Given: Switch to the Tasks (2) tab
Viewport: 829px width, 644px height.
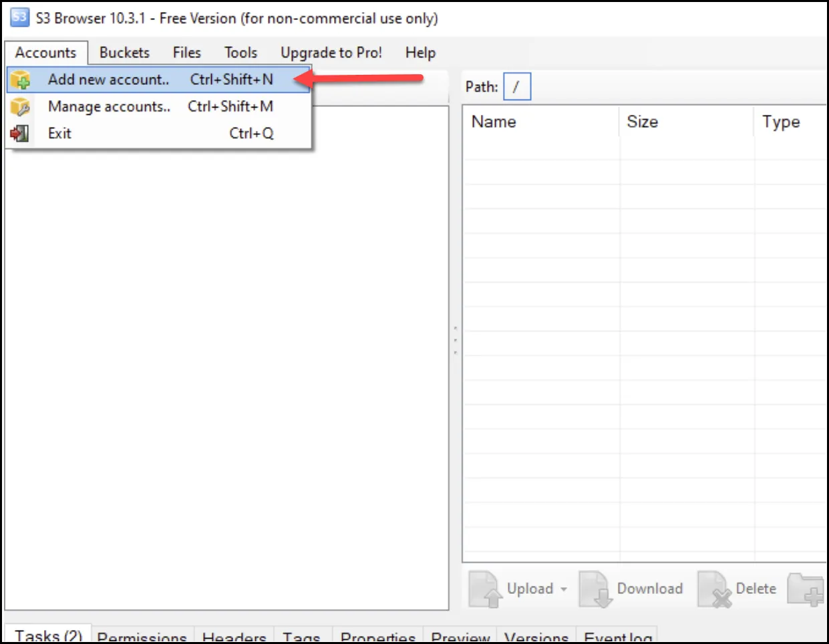Looking at the screenshot, I should point(48,635).
